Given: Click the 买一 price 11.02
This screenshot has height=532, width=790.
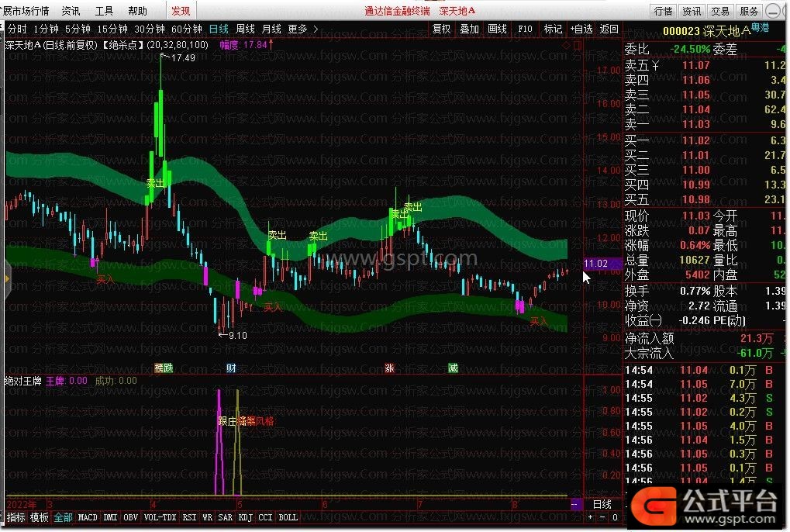Looking at the screenshot, I should pos(695,140).
